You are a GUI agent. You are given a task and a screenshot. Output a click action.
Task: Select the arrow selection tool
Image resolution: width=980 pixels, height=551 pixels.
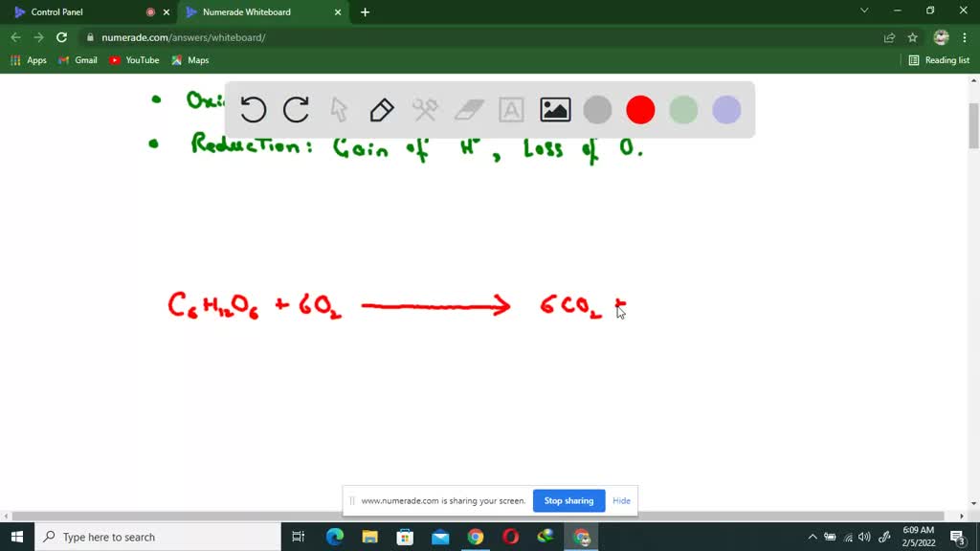(339, 110)
